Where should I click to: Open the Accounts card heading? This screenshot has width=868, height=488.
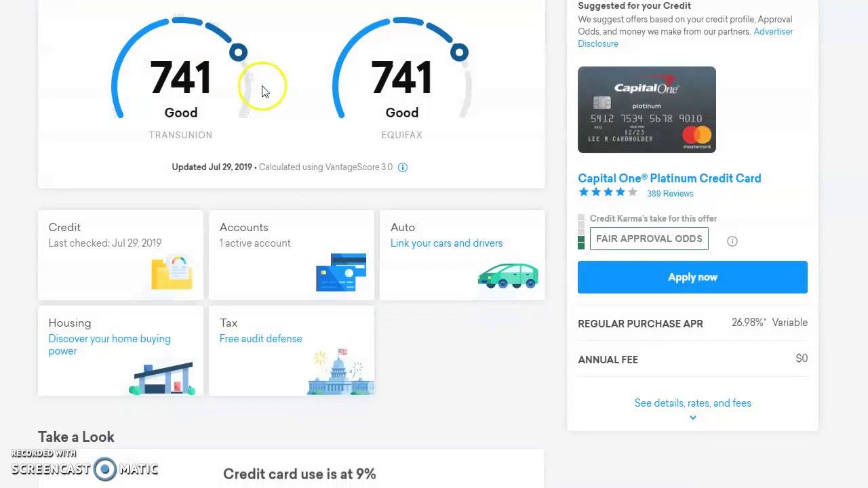243,227
